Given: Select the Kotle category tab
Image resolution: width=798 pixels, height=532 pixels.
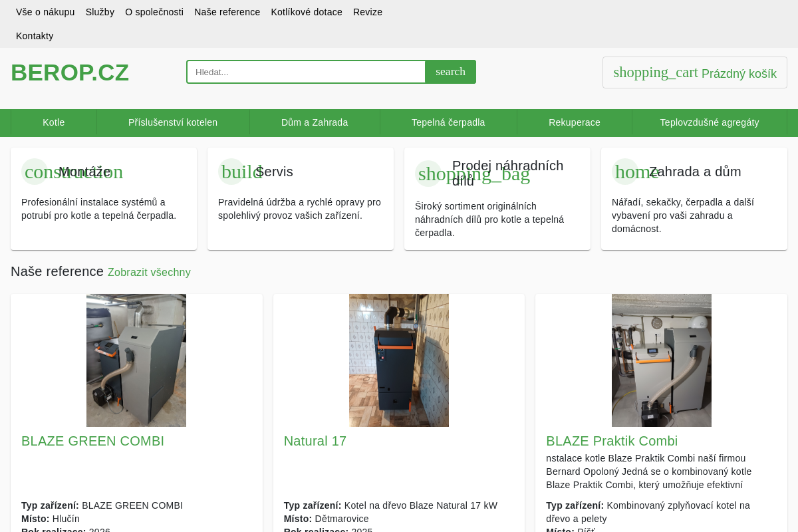Looking at the screenshot, I should tap(54, 122).
